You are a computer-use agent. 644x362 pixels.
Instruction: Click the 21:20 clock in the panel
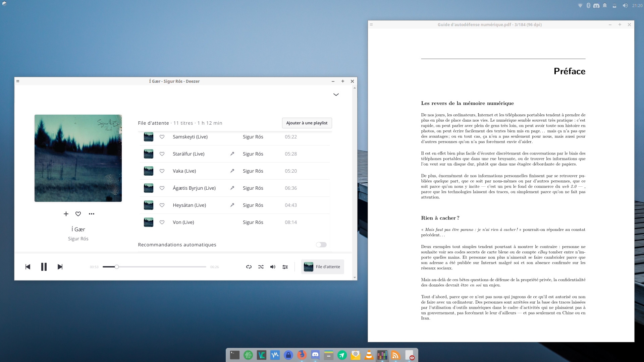coord(637,5)
